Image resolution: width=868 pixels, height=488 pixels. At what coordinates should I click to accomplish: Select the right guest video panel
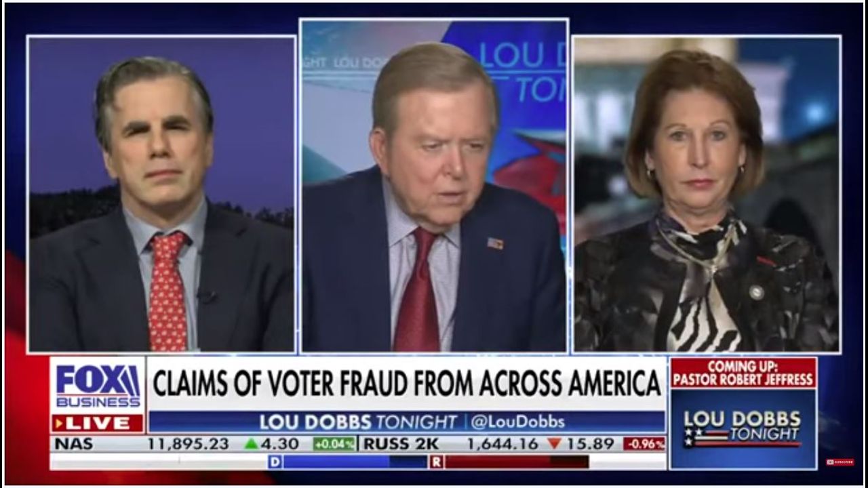pyautogui.click(x=707, y=194)
